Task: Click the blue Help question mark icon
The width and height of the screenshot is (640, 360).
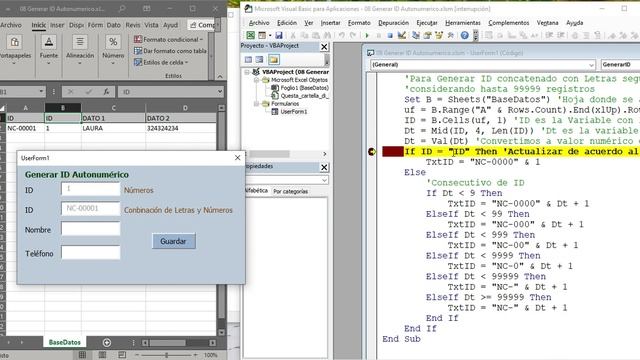Action: [464, 36]
